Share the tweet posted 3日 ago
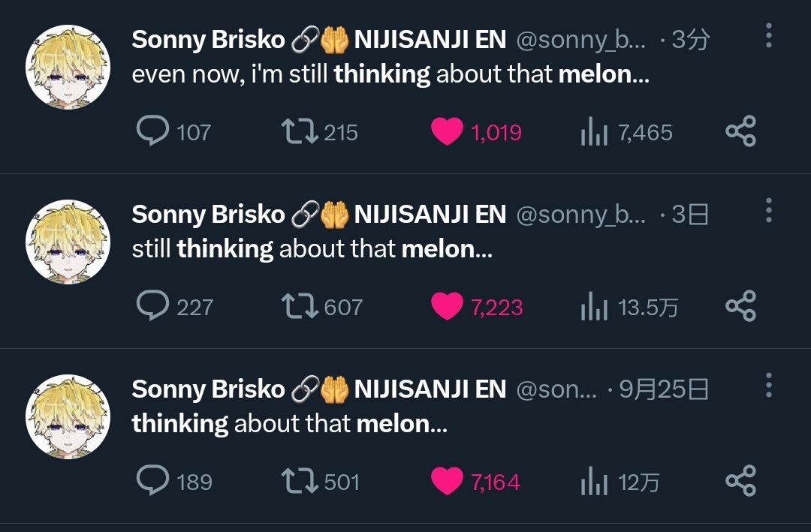 (740, 306)
